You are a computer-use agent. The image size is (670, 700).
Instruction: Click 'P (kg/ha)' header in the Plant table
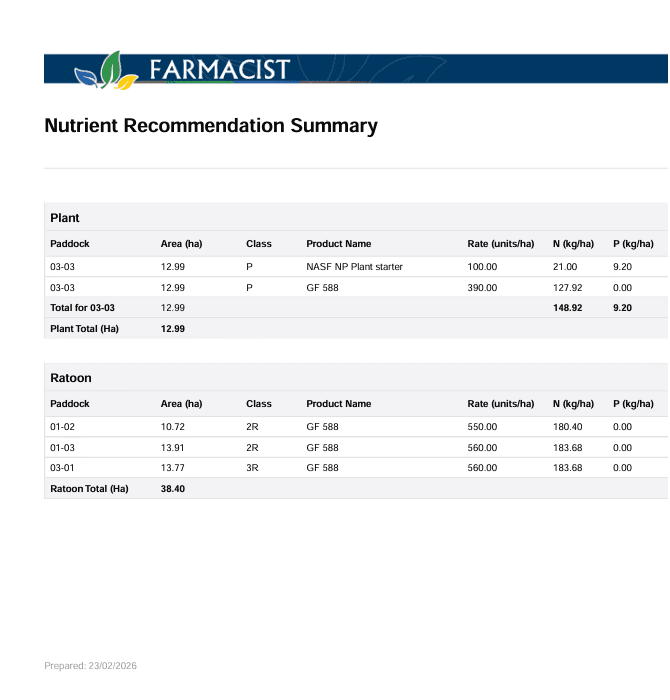[x=633, y=244]
